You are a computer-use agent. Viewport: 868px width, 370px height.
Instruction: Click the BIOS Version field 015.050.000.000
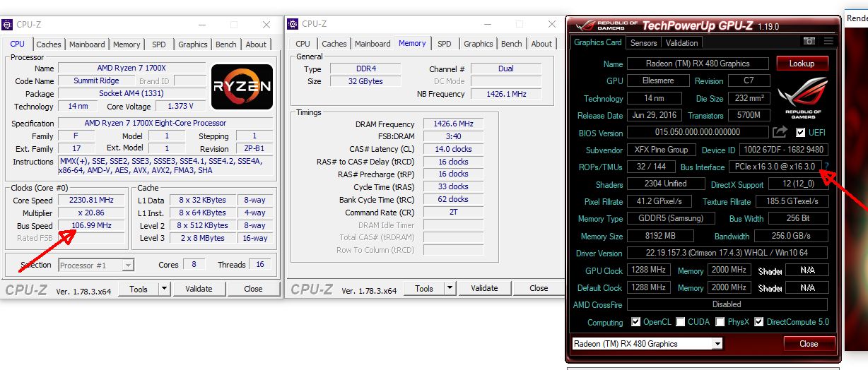click(x=698, y=132)
